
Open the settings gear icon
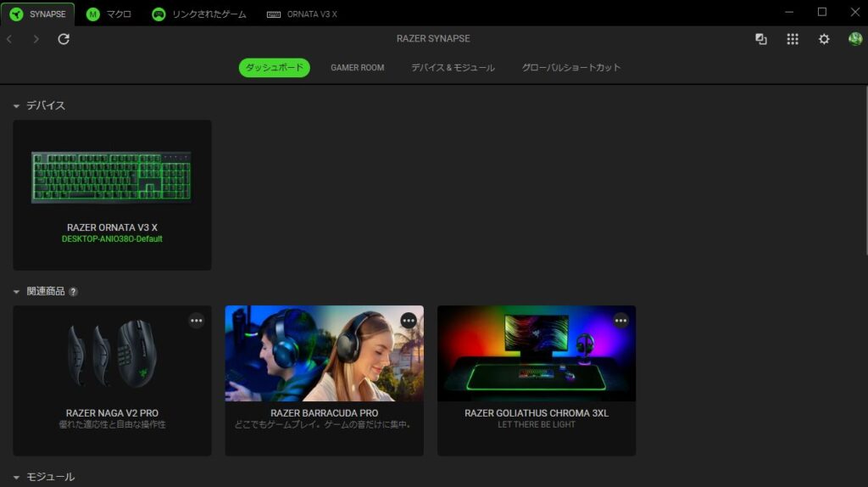(823, 39)
